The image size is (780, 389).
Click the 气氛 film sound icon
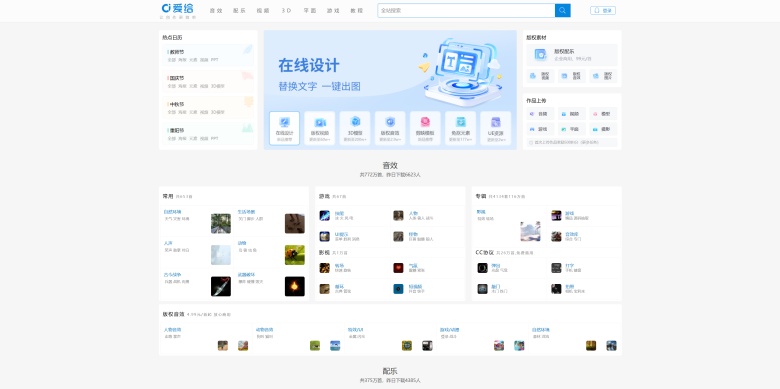[398, 268]
